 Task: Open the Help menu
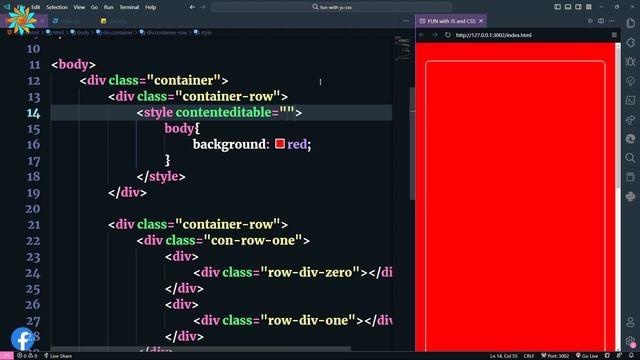pos(151,7)
